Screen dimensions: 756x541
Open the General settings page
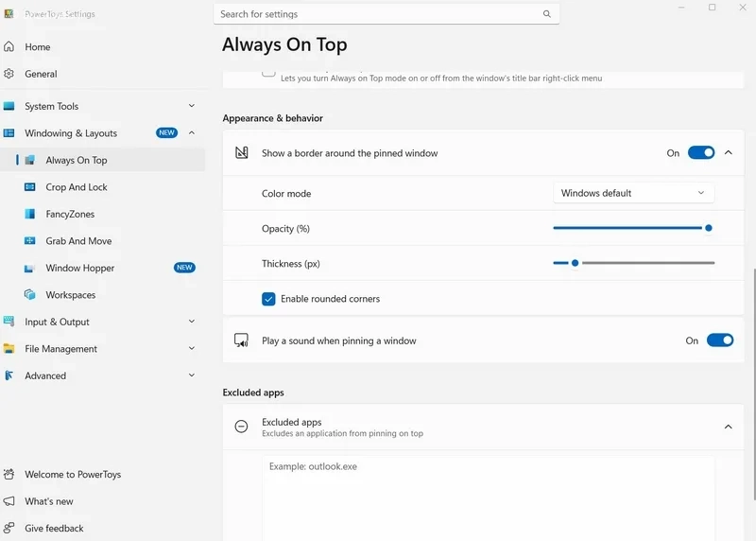(102, 74)
